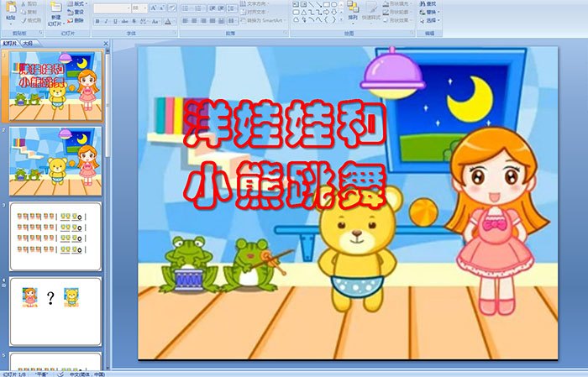
Task: Click the Copy (复制) command
Action: [x=29, y=12]
